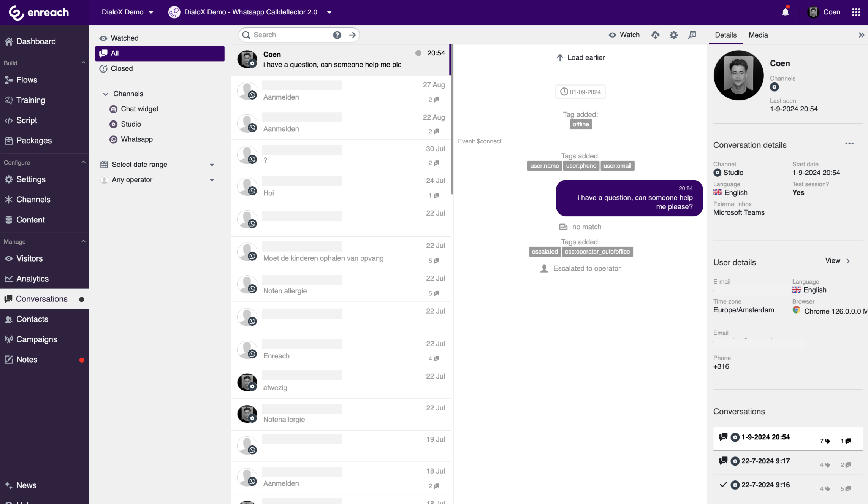This screenshot has height=504, width=868.
Task: Click the search help question mark icon
Action: point(337,35)
